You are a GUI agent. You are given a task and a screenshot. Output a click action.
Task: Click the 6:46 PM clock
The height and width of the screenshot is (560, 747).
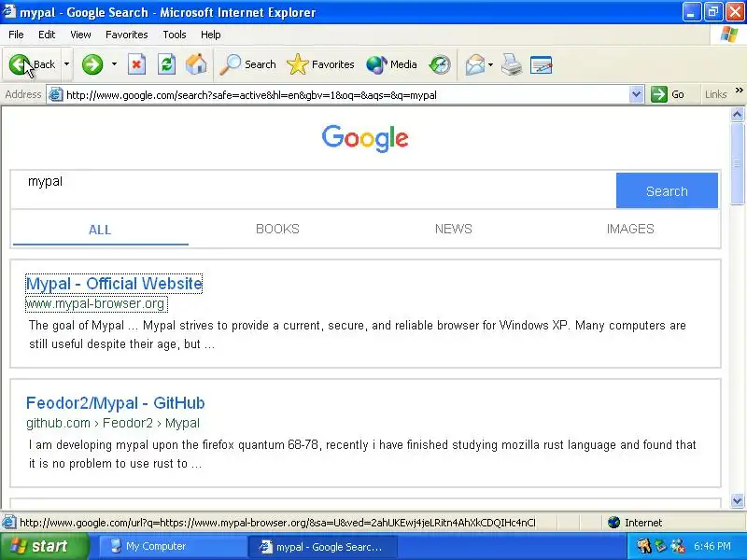[x=712, y=546]
